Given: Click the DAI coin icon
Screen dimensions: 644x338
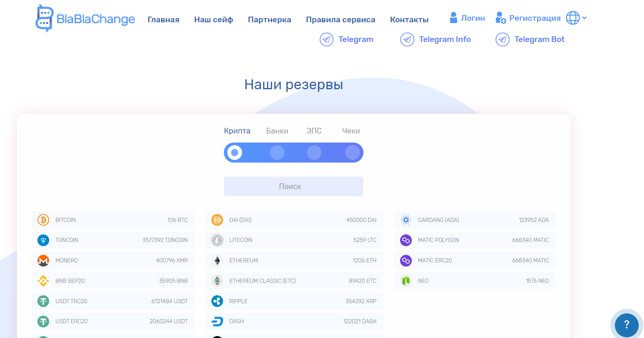Looking at the screenshot, I should [x=217, y=220].
